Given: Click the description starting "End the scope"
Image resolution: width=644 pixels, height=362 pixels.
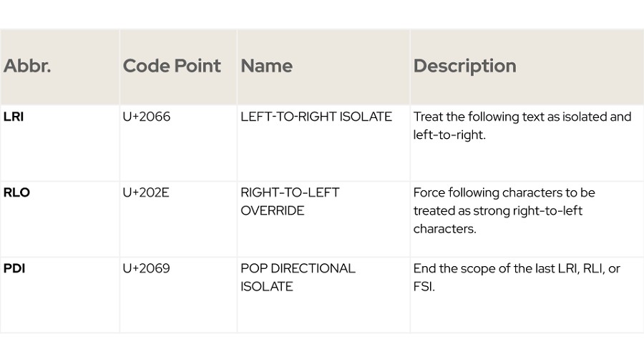Looking at the screenshot, I should coord(516,268).
